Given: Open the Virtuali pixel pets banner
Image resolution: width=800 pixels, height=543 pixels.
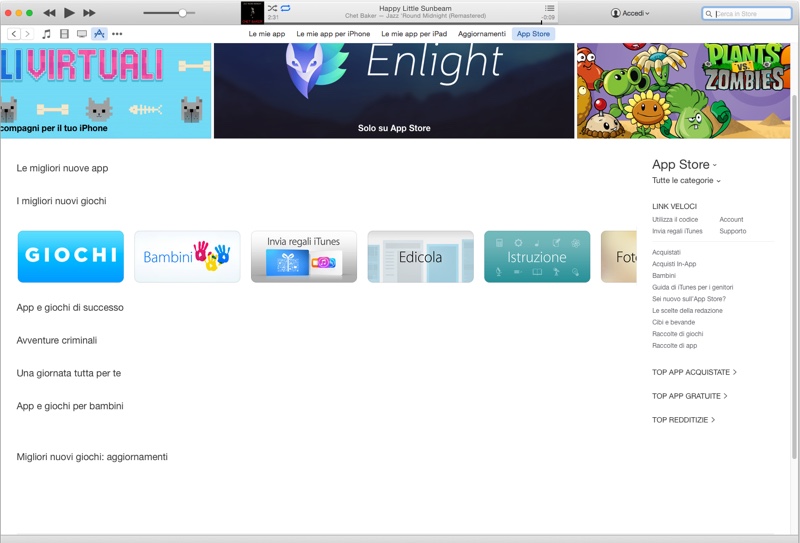Looking at the screenshot, I should (x=106, y=90).
